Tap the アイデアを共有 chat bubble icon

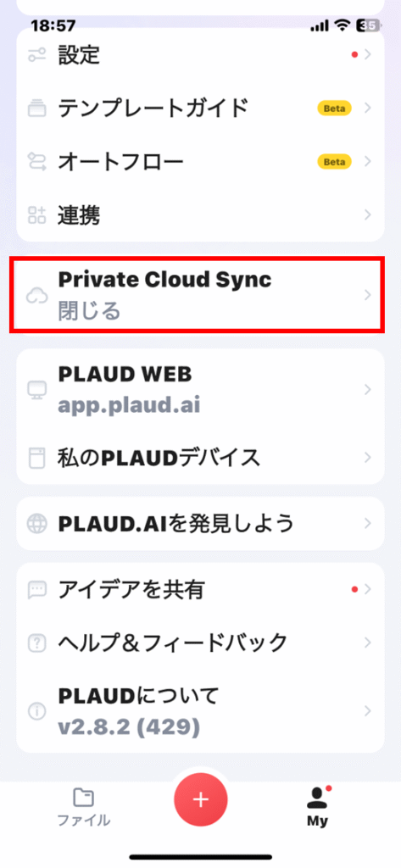tap(36, 590)
